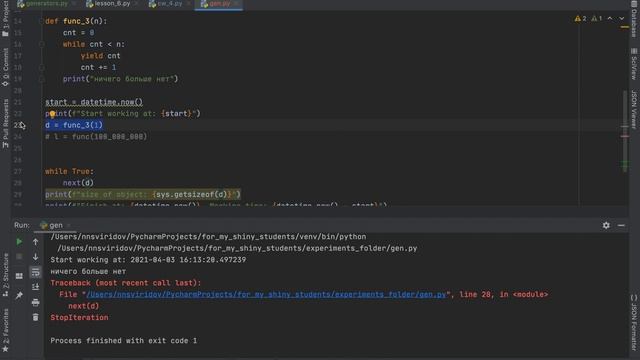Click 'Traceback (most recent call last):' text
640x360 pixels.
[126, 283]
